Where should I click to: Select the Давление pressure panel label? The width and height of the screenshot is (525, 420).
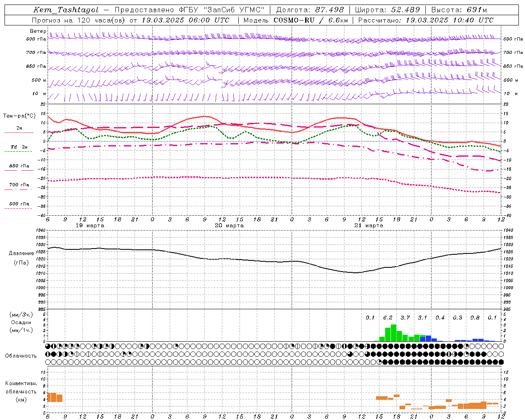point(21,253)
